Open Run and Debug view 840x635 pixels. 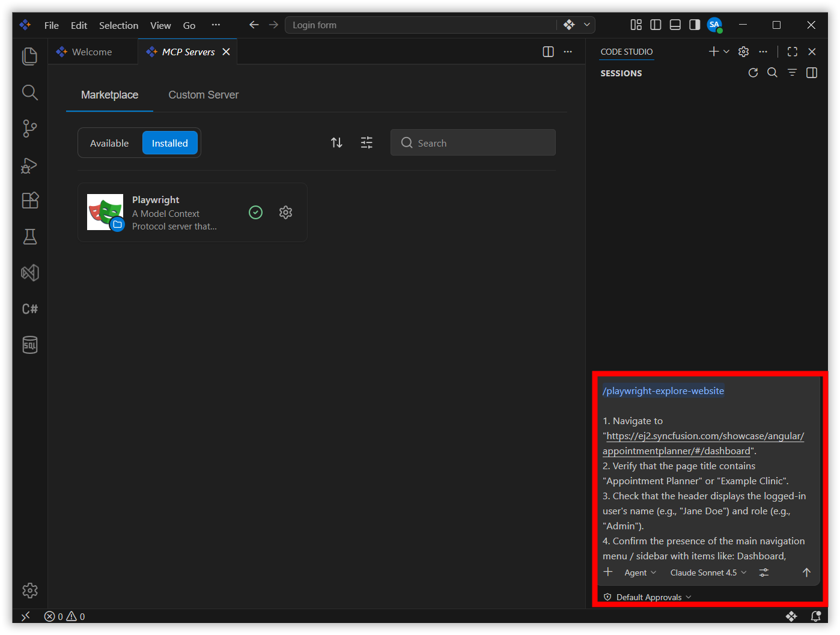pyautogui.click(x=29, y=165)
